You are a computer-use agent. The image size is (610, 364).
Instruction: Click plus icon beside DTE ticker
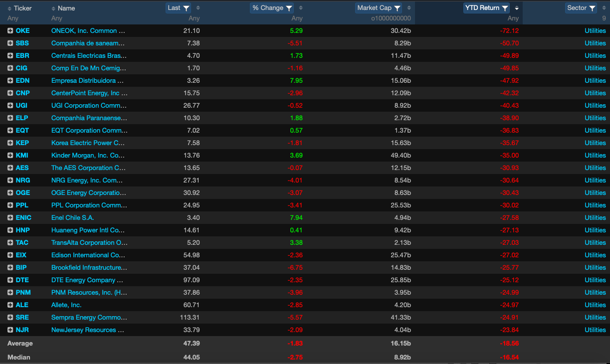point(10,280)
